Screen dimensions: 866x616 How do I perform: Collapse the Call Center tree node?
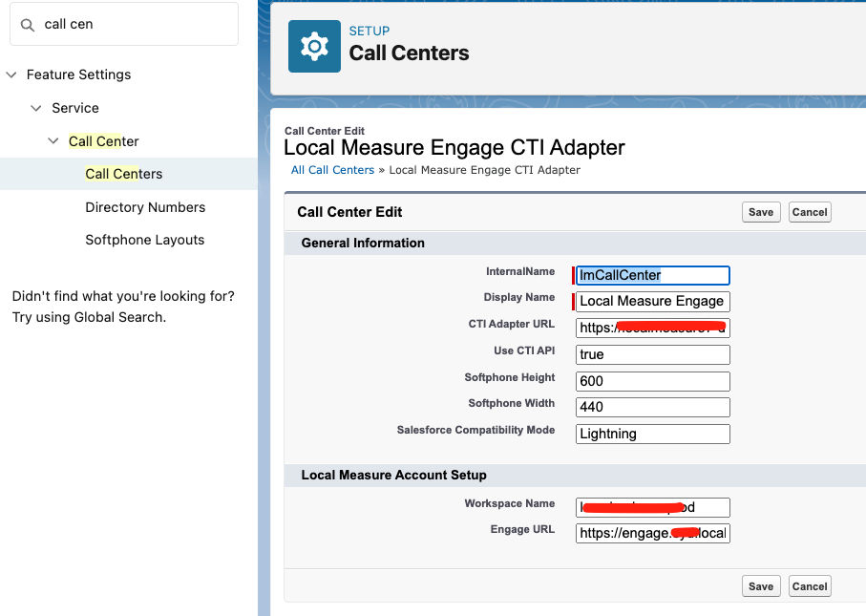(53, 141)
